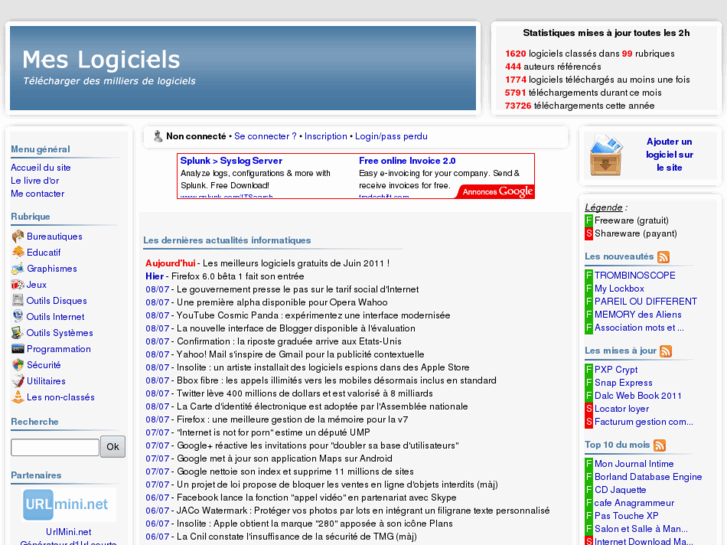Image resolution: width=727 pixels, height=545 pixels.
Task: Open the Bureautiques category link
Action: (x=54, y=237)
